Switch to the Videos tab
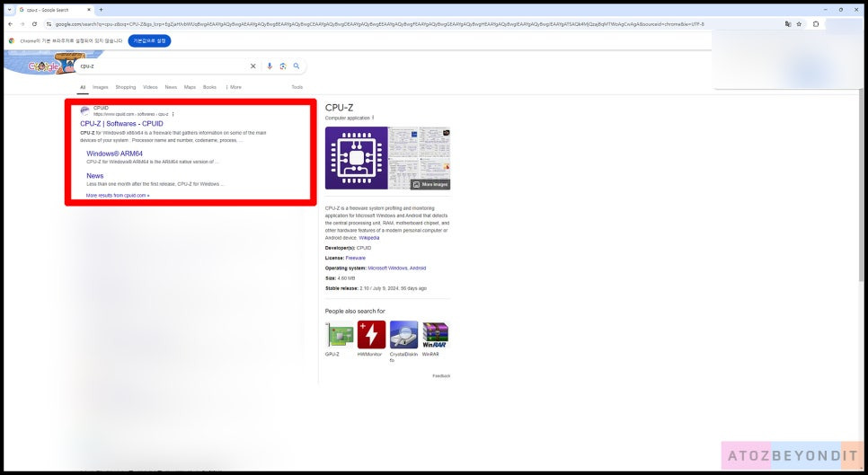Image resolution: width=868 pixels, height=475 pixels. (x=150, y=87)
